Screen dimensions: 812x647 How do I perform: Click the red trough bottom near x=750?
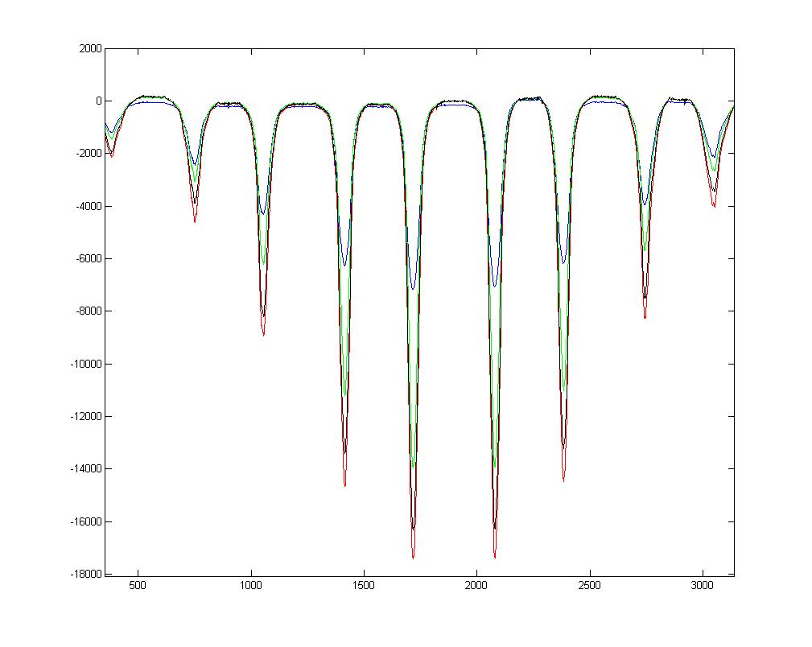tap(195, 222)
